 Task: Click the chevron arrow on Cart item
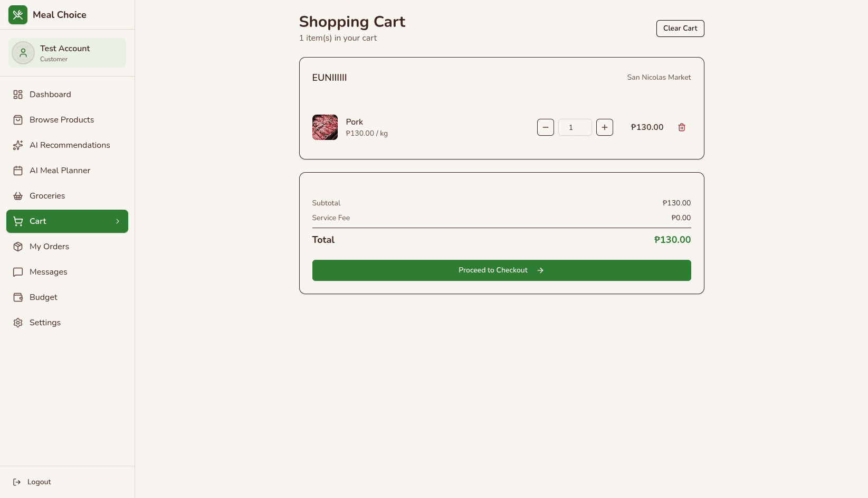click(x=118, y=221)
